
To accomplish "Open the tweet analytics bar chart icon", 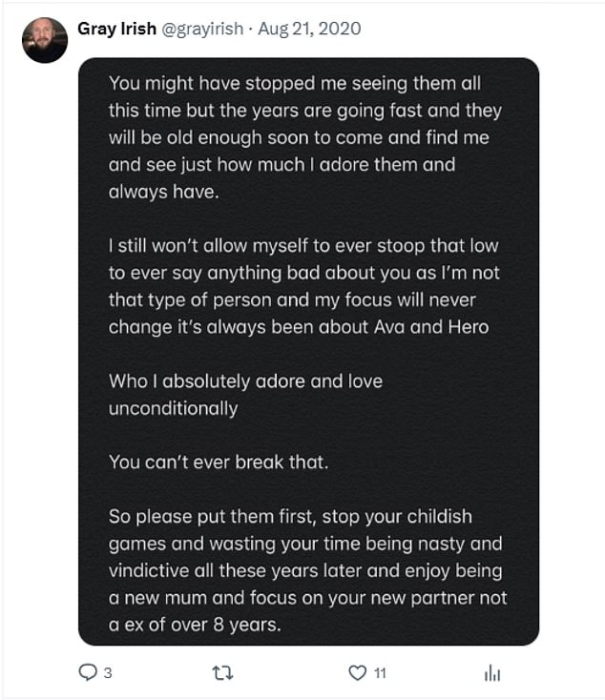I will (492, 672).
